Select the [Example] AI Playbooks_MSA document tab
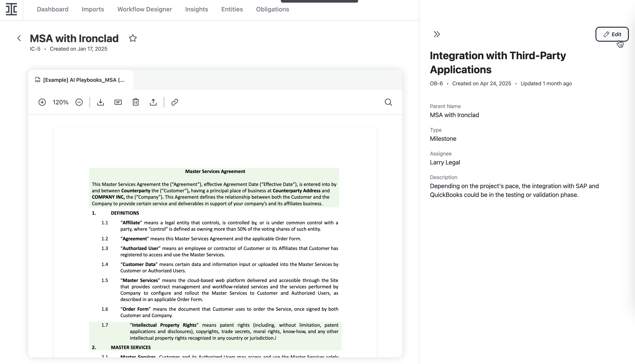The width and height of the screenshot is (635, 364). coord(81,80)
